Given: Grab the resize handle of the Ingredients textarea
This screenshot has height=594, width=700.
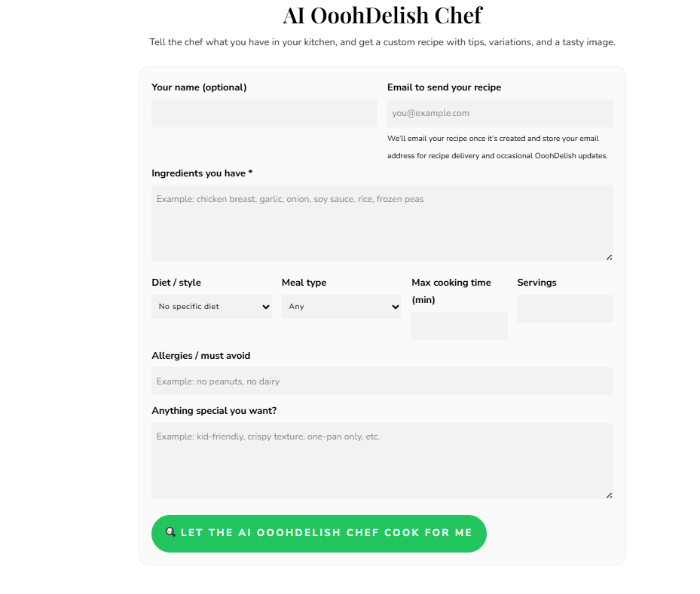Looking at the screenshot, I should [x=609, y=257].
